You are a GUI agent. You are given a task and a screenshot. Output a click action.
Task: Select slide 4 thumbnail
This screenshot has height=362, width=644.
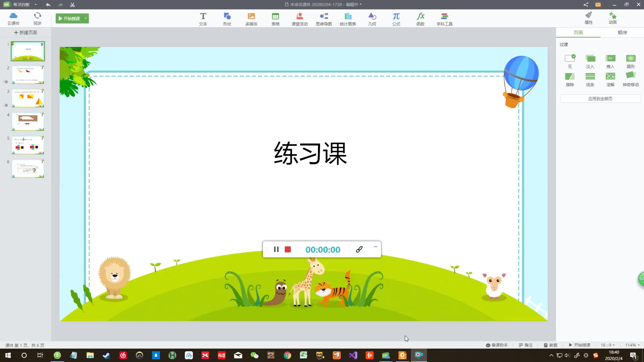(x=28, y=121)
